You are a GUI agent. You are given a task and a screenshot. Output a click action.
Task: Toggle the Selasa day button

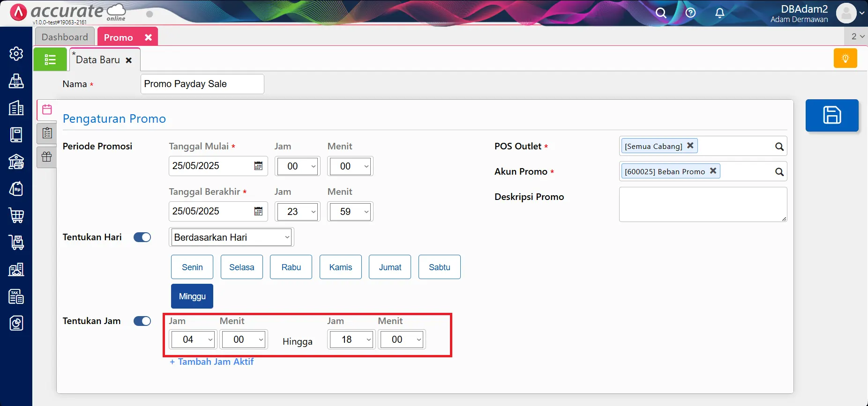tap(242, 267)
